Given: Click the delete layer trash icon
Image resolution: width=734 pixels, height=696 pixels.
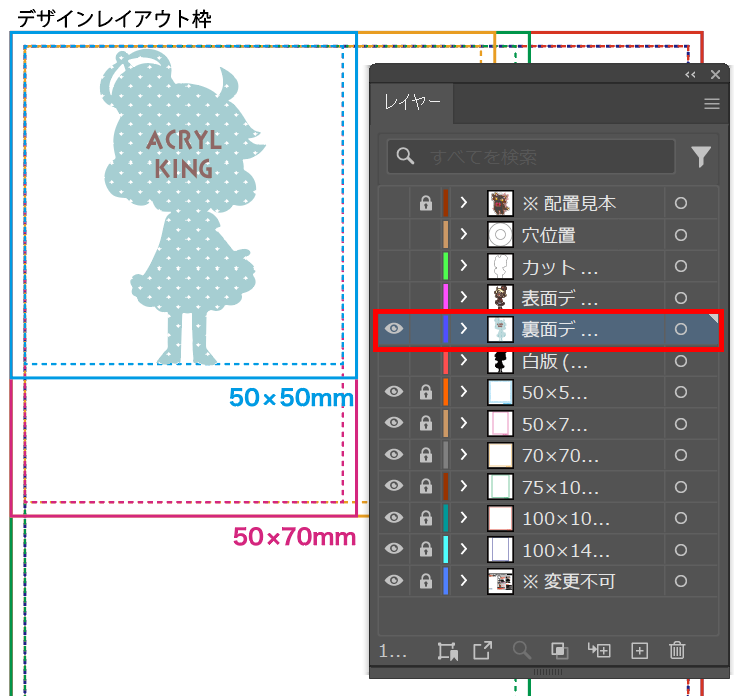Looking at the screenshot, I should click(677, 651).
